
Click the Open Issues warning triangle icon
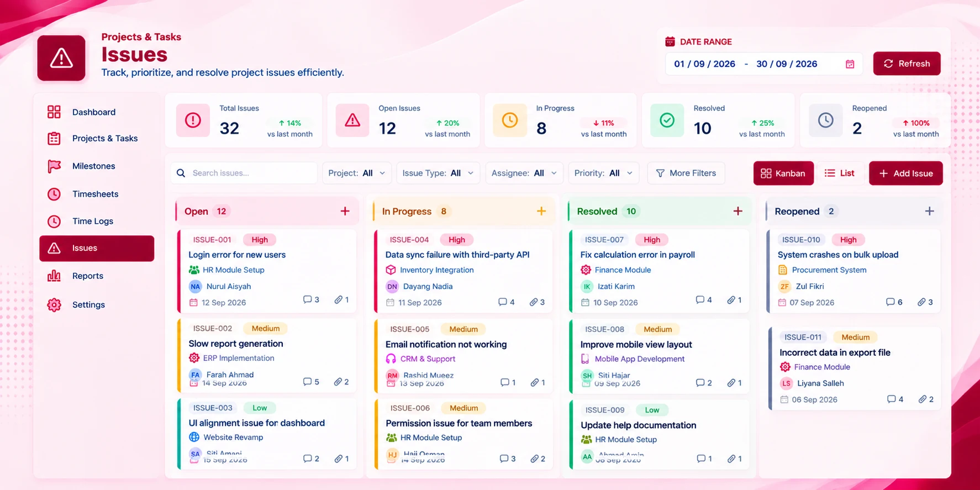(x=352, y=120)
